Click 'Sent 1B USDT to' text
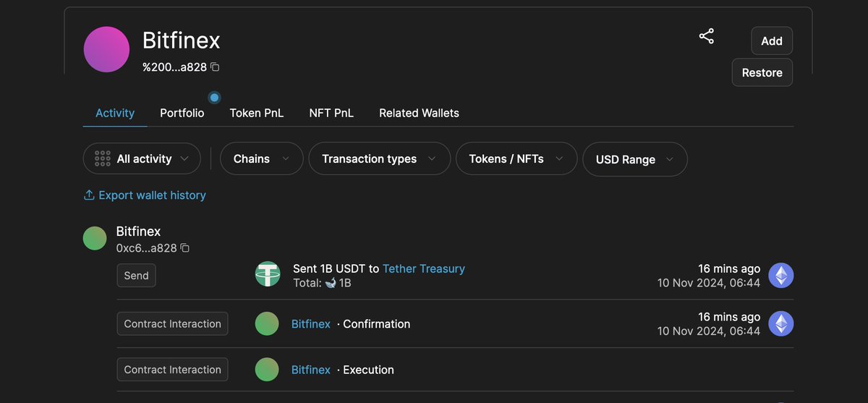Viewport: 868px width, 403px height. click(336, 268)
